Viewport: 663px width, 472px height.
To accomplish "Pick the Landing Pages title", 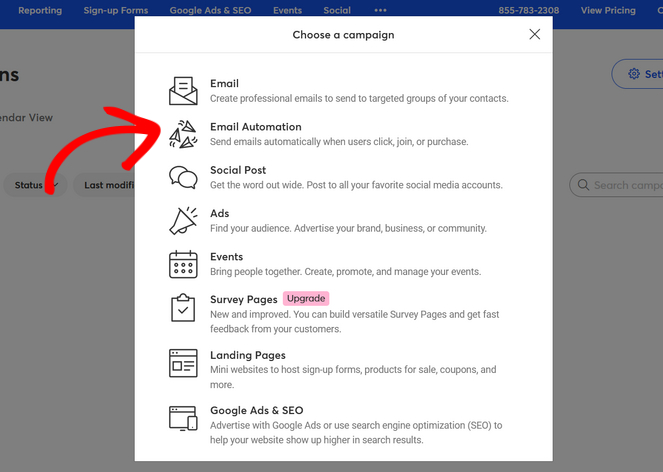I will pos(248,355).
